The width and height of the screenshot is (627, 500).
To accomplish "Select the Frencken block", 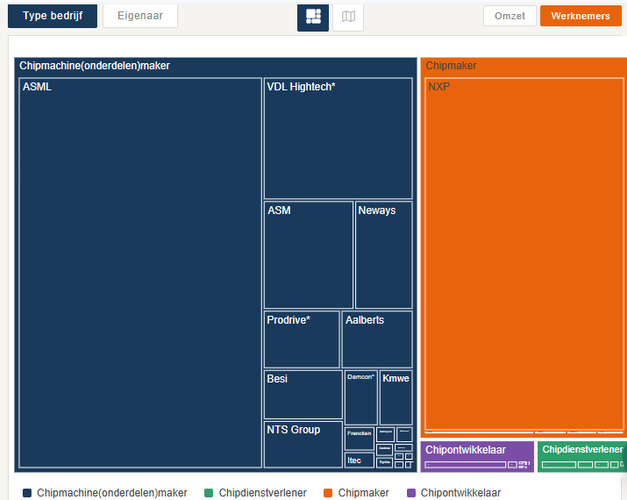I will pos(359,438).
